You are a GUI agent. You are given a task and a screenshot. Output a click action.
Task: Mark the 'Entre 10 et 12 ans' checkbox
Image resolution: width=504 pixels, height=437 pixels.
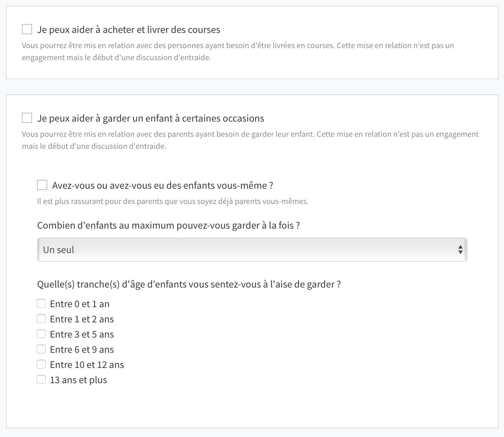pos(41,364)
